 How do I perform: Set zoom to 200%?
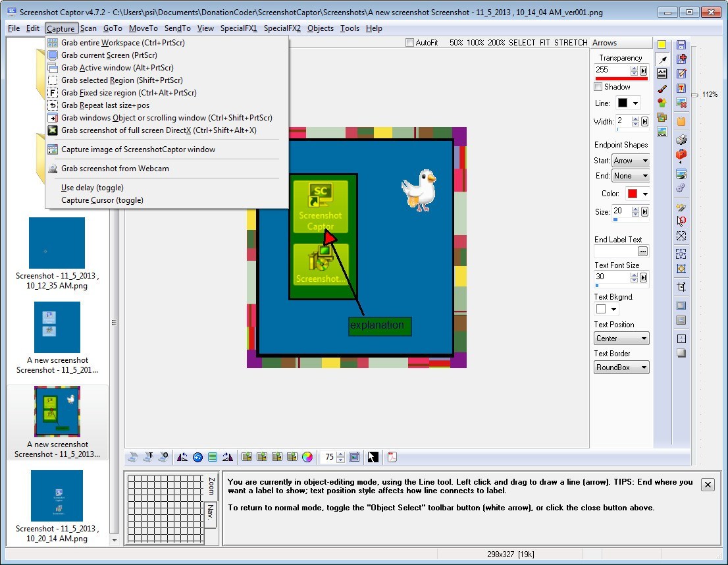point(496,43)
